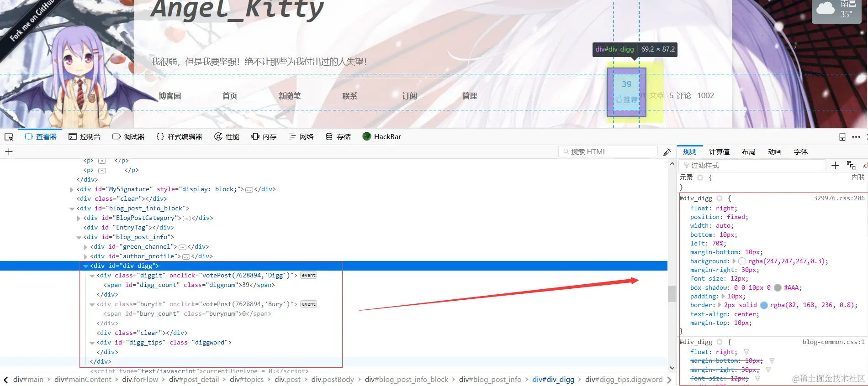The height and width of the screenshot is (386, 868).
Task: Click filter icon next to overridden margin-bottom
Action: click(x=772, y=360)
